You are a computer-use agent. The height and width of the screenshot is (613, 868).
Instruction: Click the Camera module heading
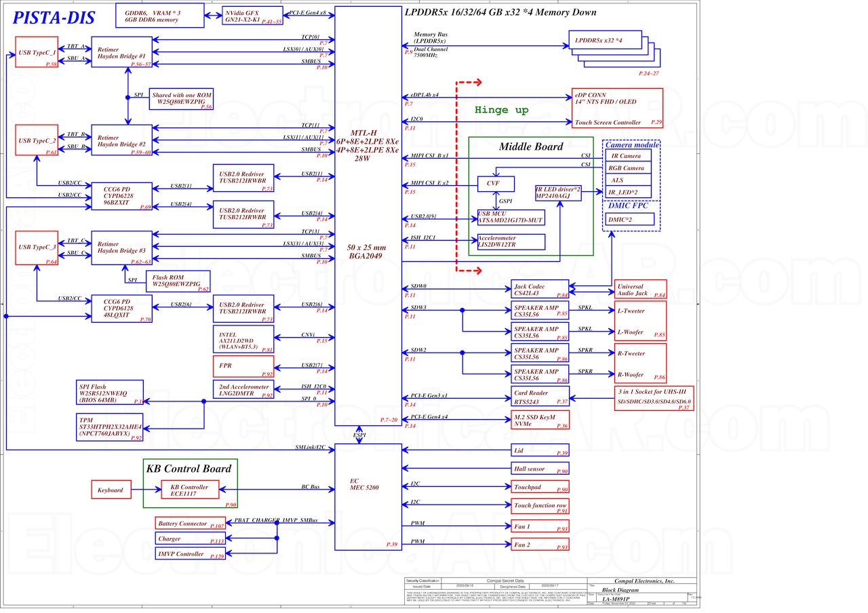[632, 145]
